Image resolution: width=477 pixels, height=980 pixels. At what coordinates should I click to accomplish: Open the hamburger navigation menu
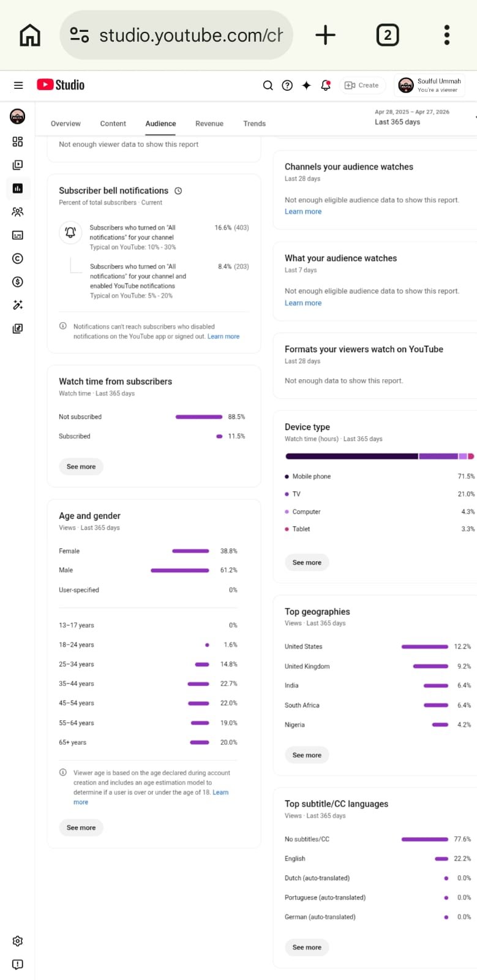[x=18, y=85]
